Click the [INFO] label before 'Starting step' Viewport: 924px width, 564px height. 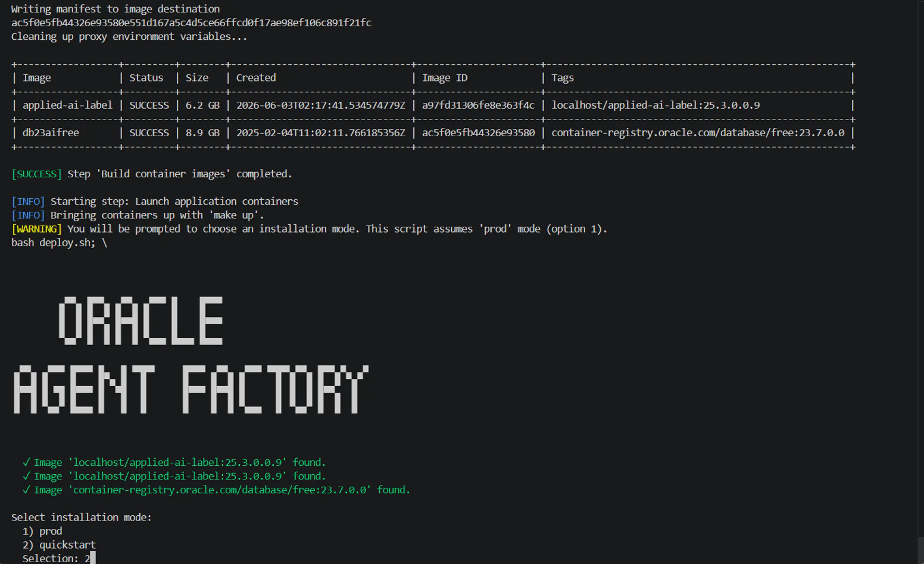click(x=28, y=201)
